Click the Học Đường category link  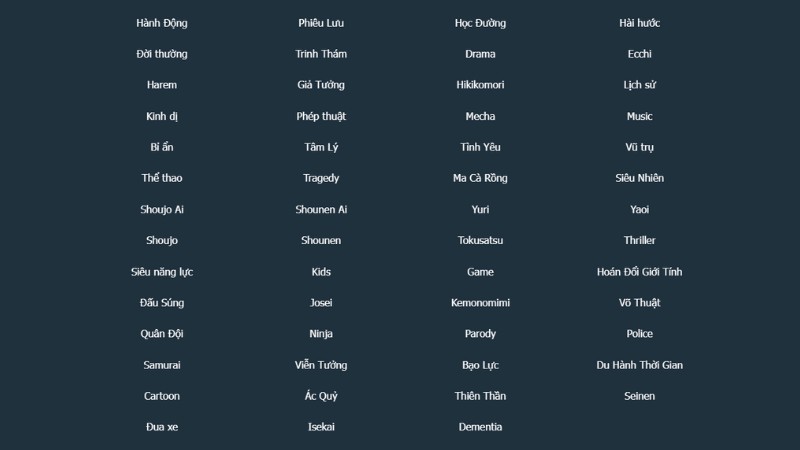click(480, 23)
